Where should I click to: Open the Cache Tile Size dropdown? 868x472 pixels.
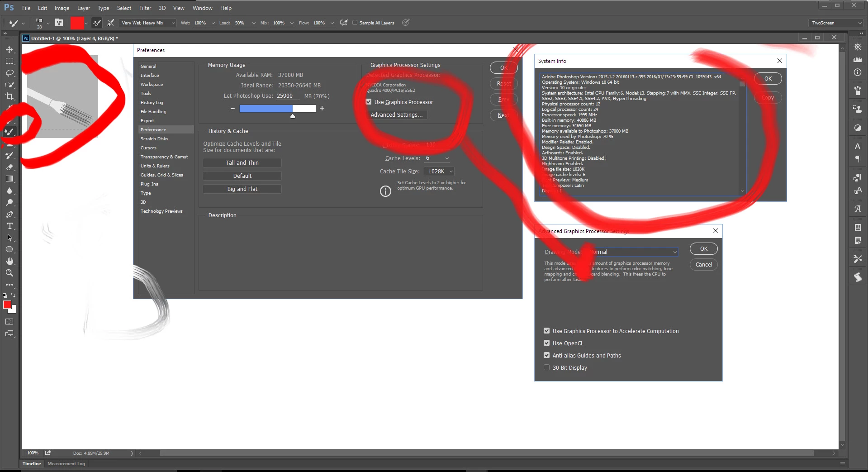pos(439,171)
